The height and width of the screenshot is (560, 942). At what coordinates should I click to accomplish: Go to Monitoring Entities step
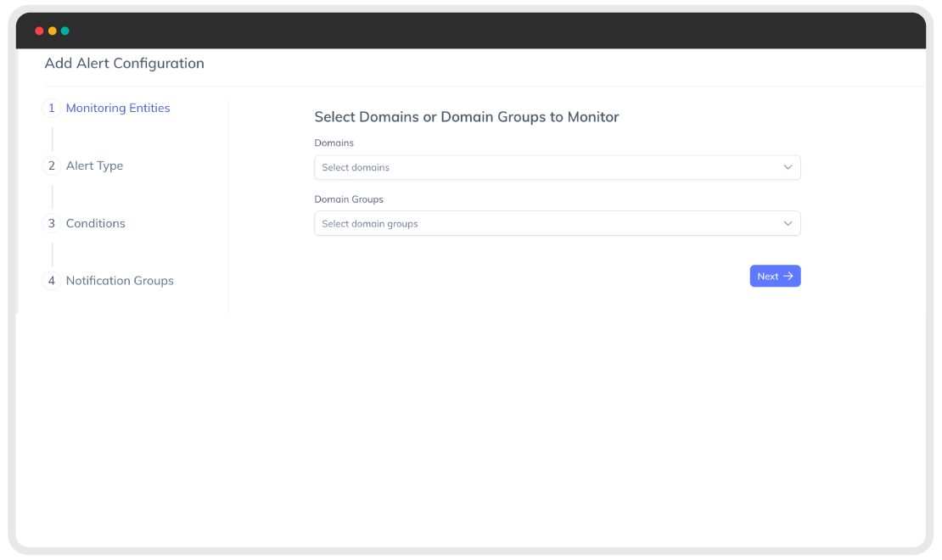tap(118, 108)
